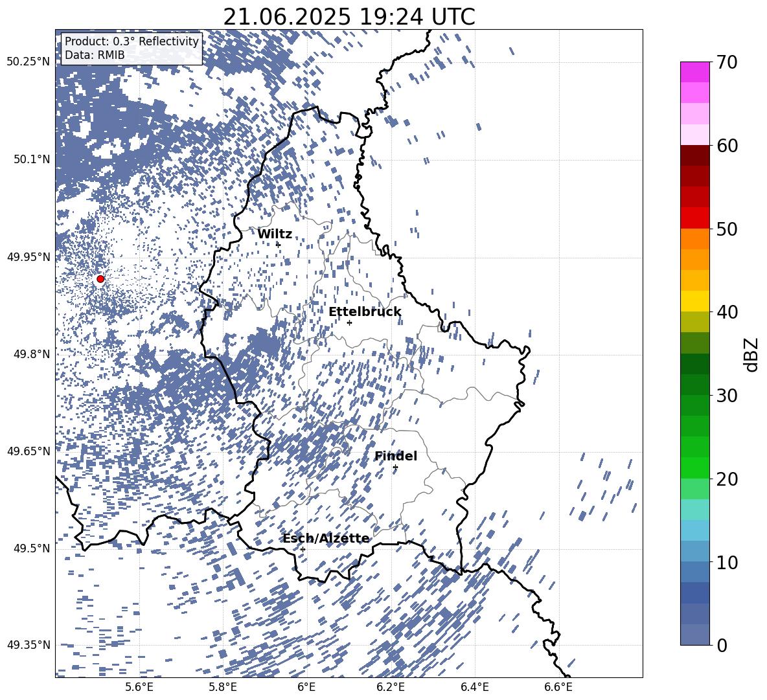Click the title 21.06.2025 19:24 UTC

(x=349, y=17)
